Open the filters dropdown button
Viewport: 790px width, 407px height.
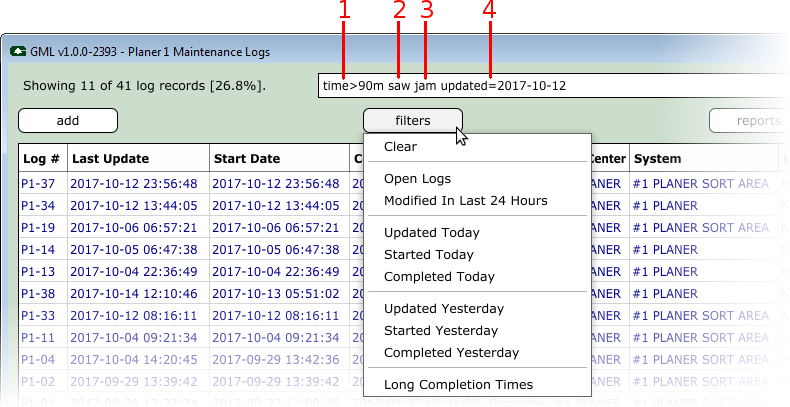pos(413,121)
